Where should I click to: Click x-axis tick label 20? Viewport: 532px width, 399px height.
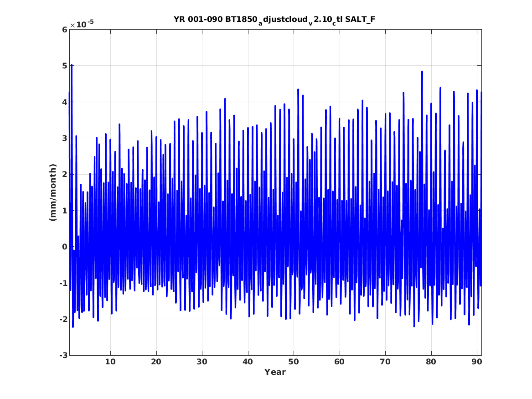(156, 362)
